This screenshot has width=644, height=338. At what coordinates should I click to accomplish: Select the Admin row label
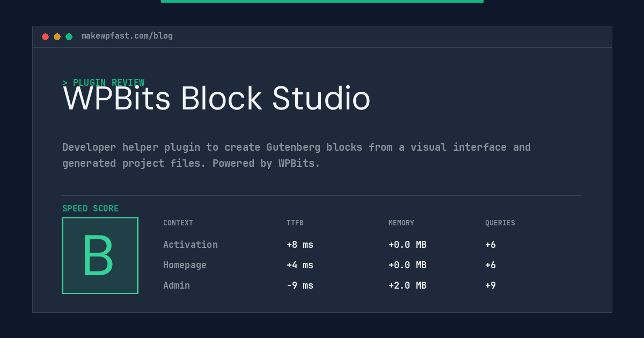point(177,285)
